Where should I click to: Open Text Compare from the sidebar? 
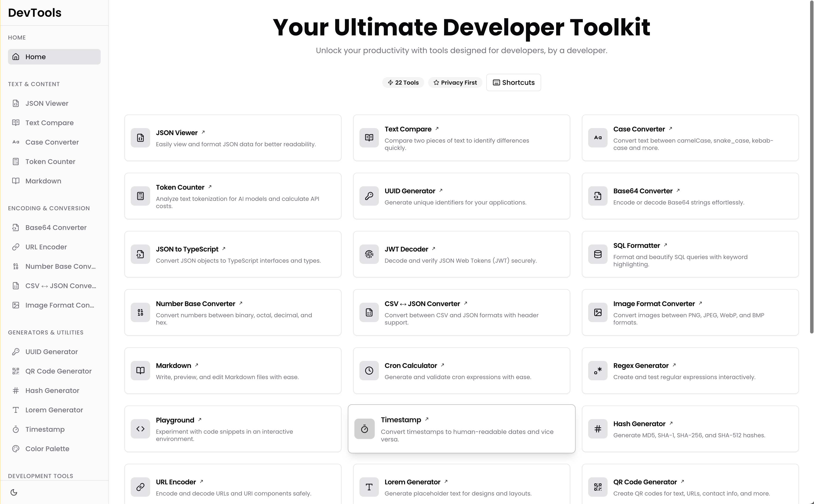click(49, 123)
